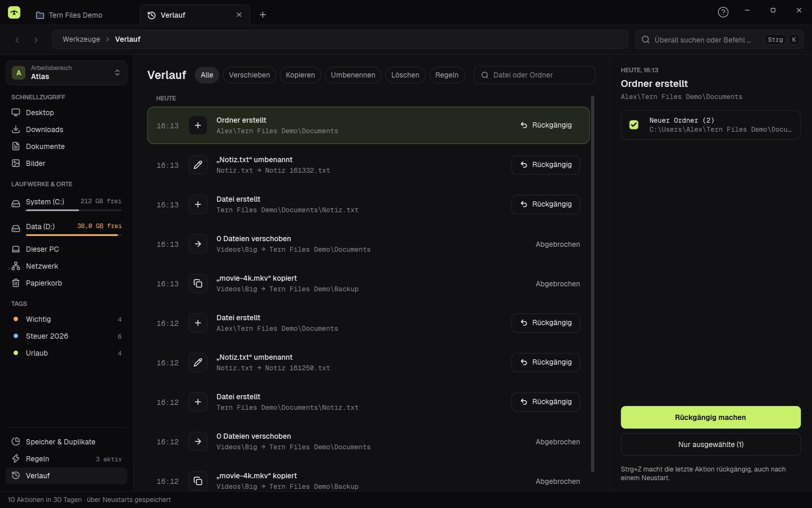Go back with the left arrow

(x=17, y=40)
